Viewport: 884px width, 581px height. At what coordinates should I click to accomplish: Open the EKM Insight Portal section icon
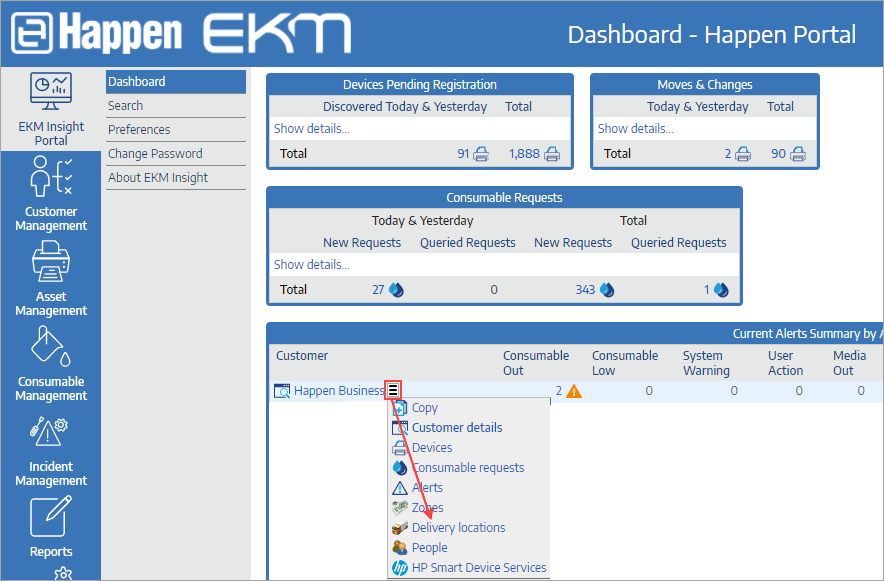point(51,91)
